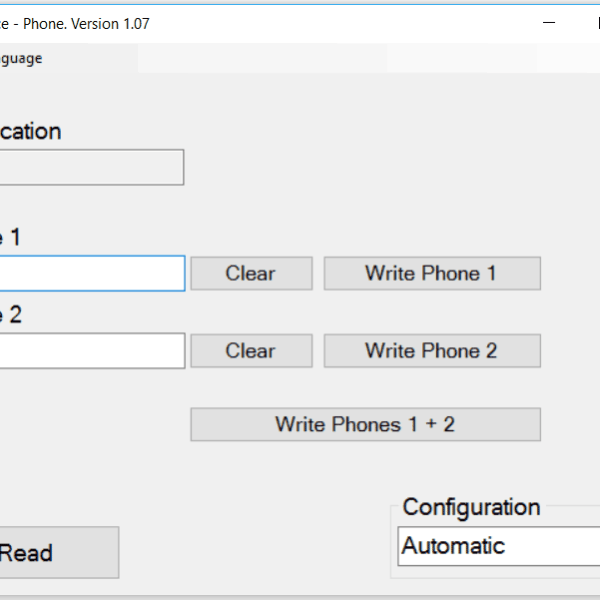The height and width of the screenshot is (600, 600).
Task: Select the Automatic text inside Configuration box
Action: [453, 546]
